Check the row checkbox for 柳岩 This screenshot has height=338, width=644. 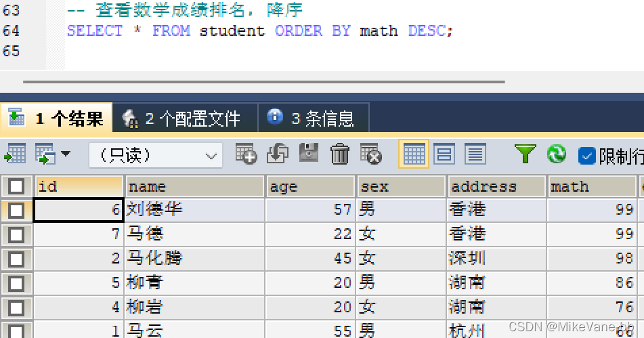16,308
